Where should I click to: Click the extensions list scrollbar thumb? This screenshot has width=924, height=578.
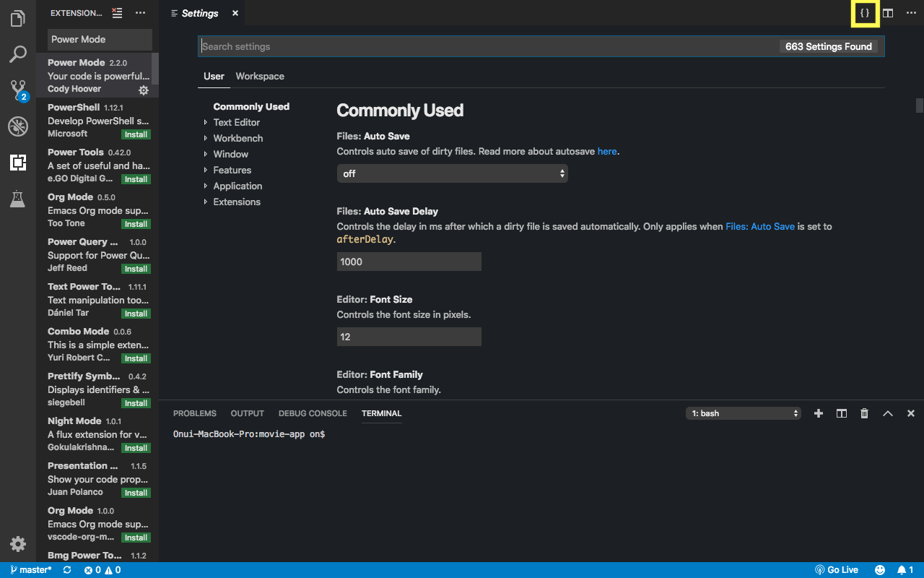[155, 69]
